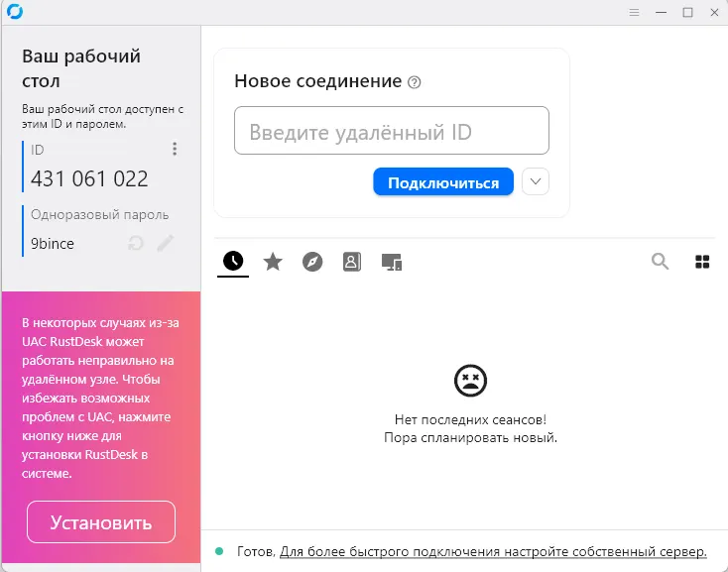Click the Установить button
Viewport: 728px width, 572px height.
pyautogui.click(x=101, y=522)
